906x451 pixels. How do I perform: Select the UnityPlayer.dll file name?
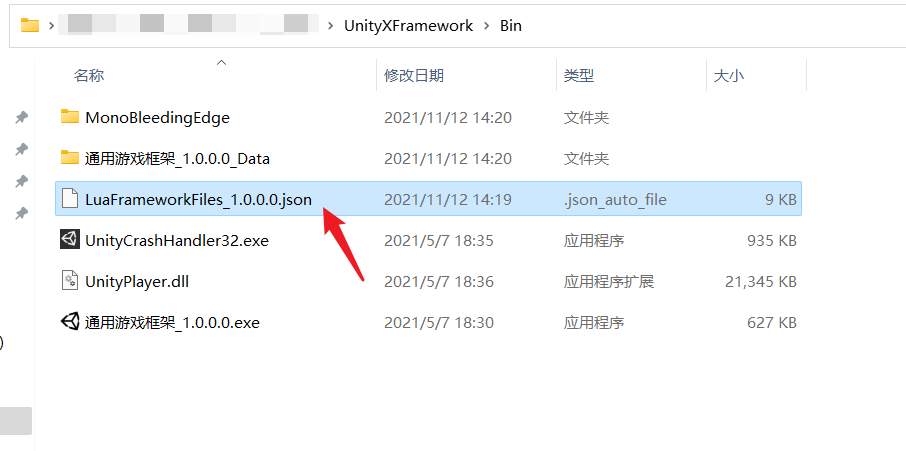[x=137, y=282]
